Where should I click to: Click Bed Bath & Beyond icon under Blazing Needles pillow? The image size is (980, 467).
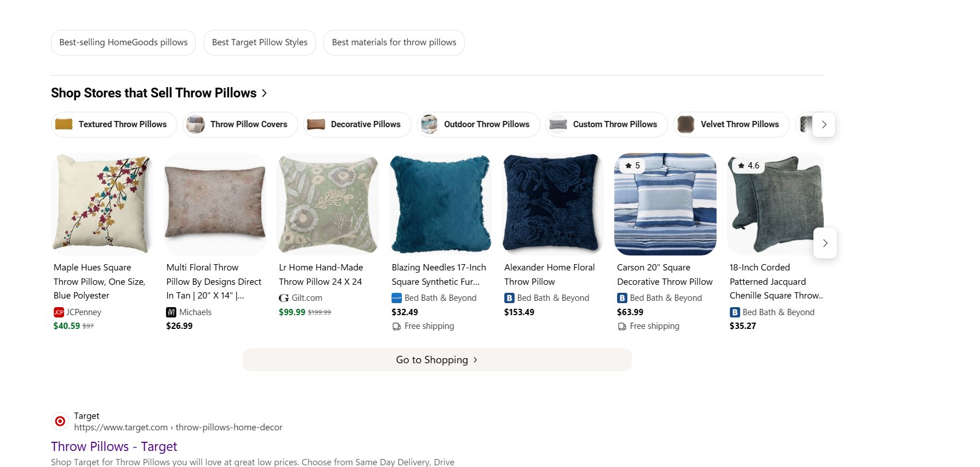click(x=397, y=298)
